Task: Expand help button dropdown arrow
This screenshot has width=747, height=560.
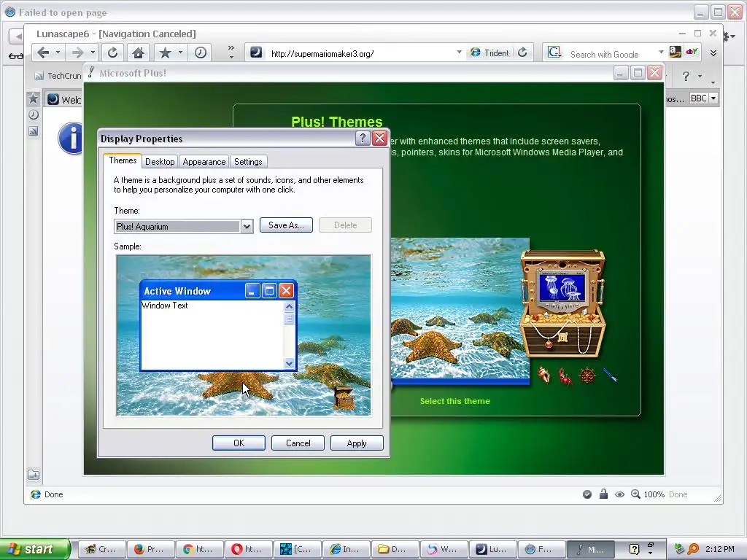Action: [700, 76]
